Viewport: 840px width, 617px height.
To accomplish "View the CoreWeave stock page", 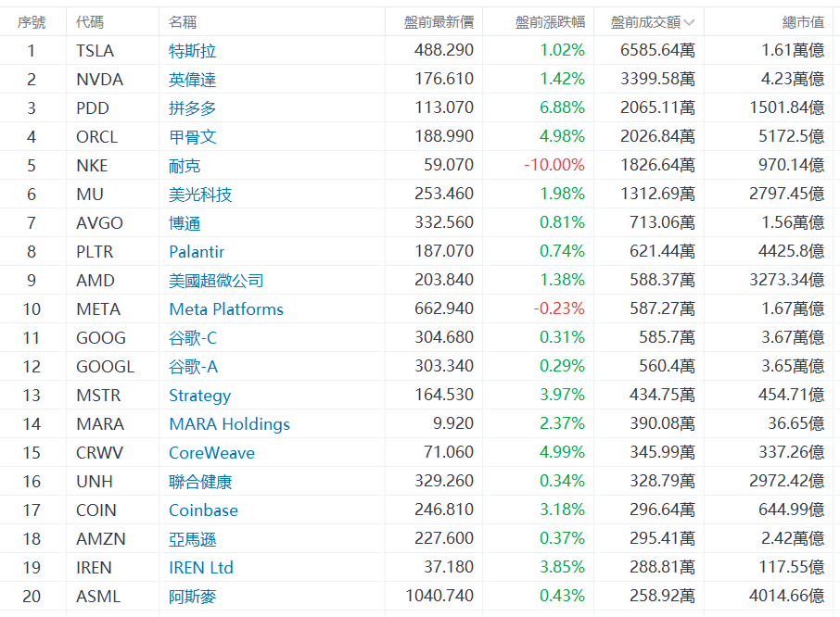I will 211,453.
